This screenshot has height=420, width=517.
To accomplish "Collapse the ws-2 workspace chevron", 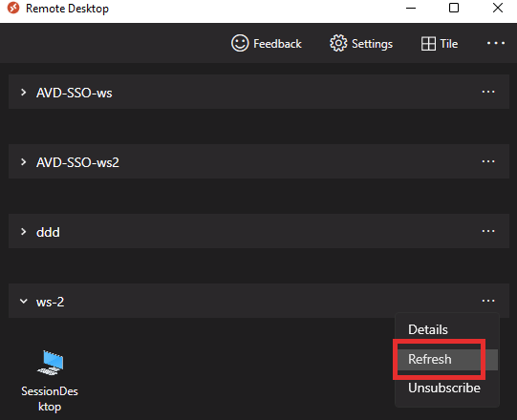I will click(23, 301).
